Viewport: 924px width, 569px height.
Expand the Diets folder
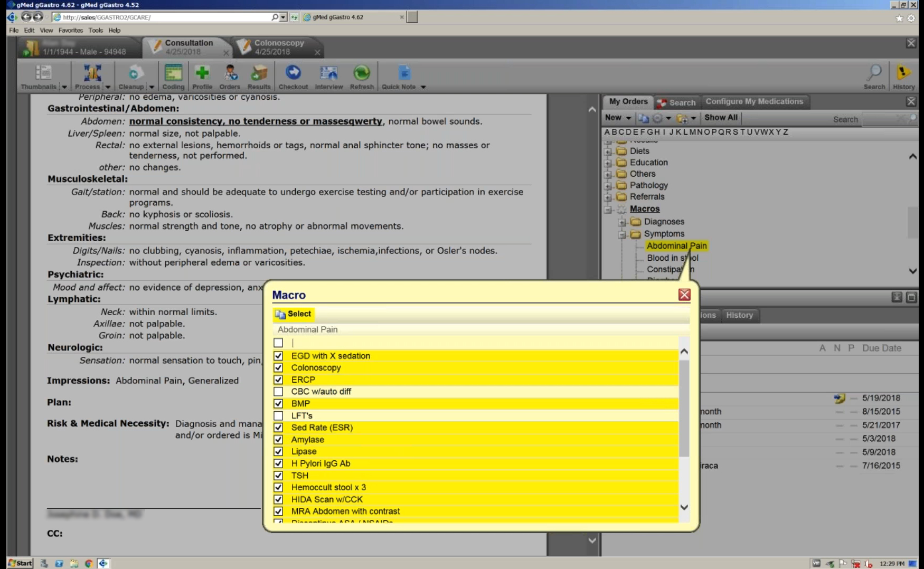(x=608, y=151)
